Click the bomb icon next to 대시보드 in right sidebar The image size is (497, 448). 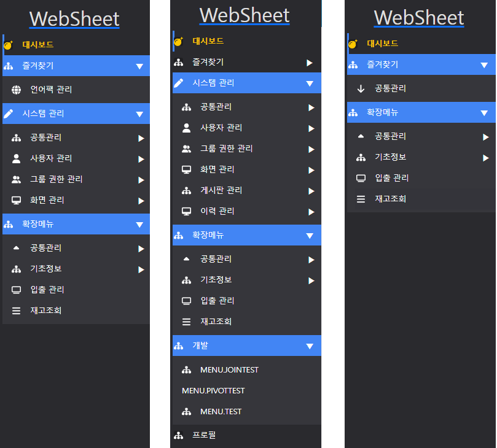click(x=353, y=44)
